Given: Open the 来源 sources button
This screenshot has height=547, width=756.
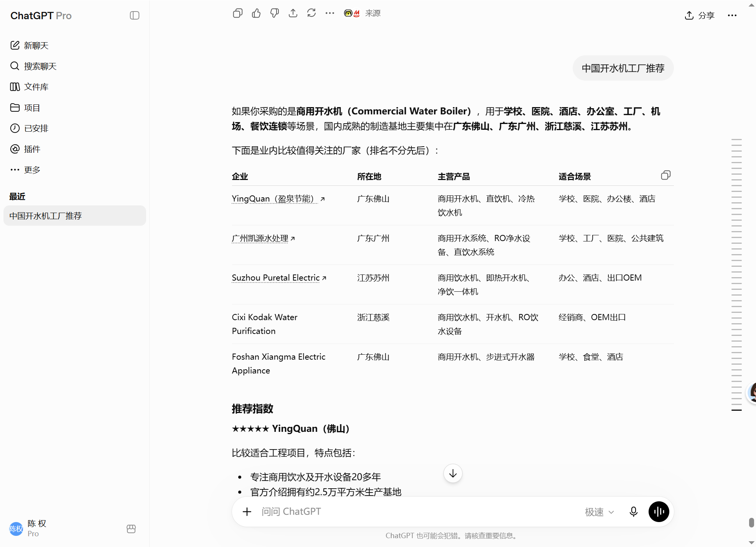Looking at the screenshot, I should [362, 13].
